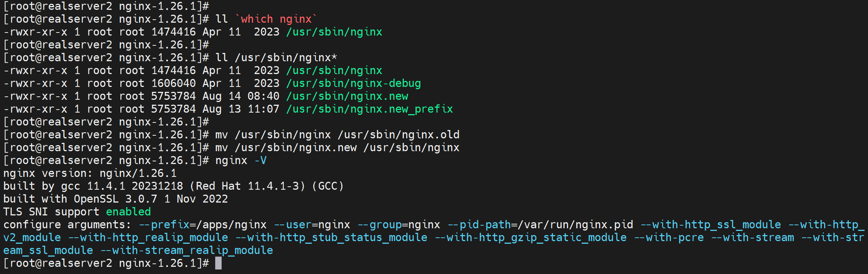Click /usr/sbin/nginx.old in the mv command
Image resolution: width=868 pixels, height=274 pixels.
(x=398, y=135)
